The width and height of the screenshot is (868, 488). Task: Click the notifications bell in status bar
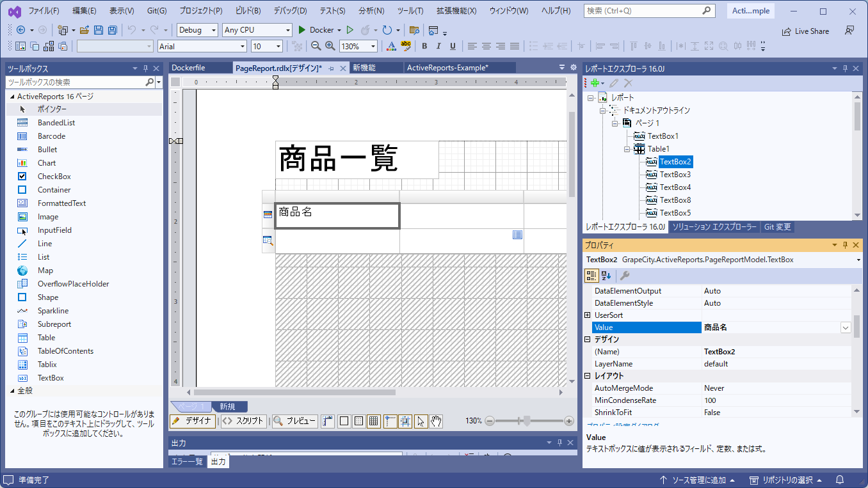point(839,480)
